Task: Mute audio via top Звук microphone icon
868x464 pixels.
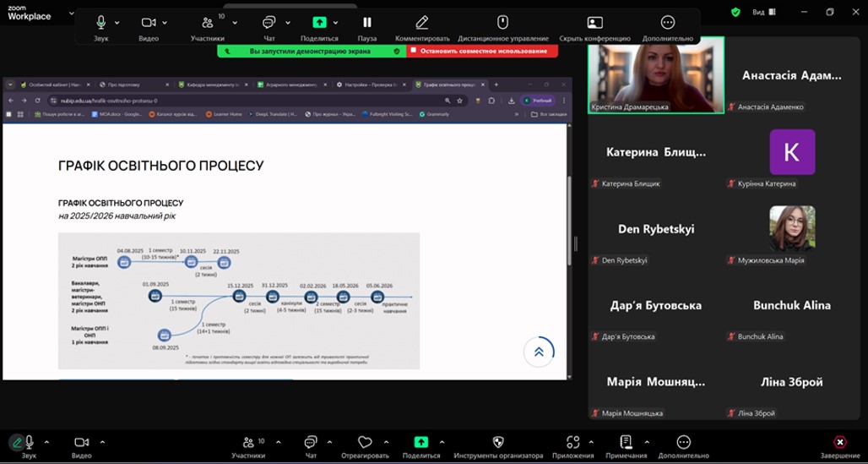Action: [x=100, y=23]
